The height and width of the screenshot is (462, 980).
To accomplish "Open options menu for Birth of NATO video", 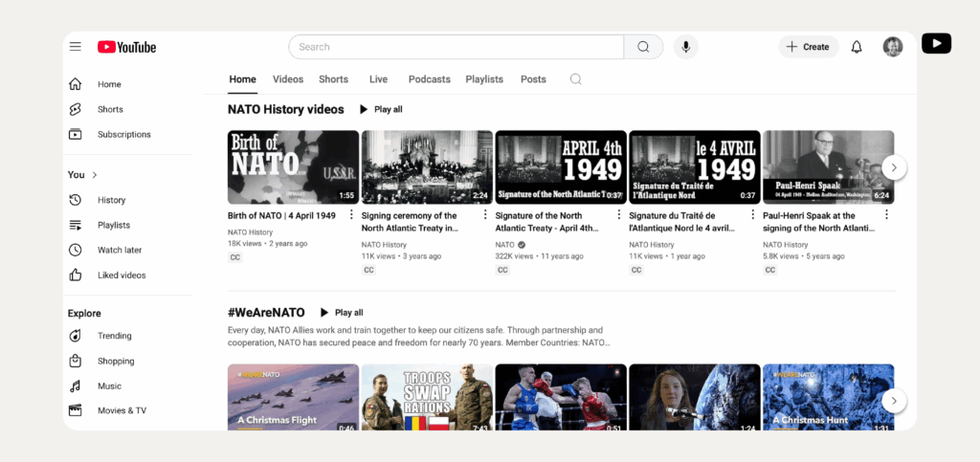I will click(x=351, y=215).
